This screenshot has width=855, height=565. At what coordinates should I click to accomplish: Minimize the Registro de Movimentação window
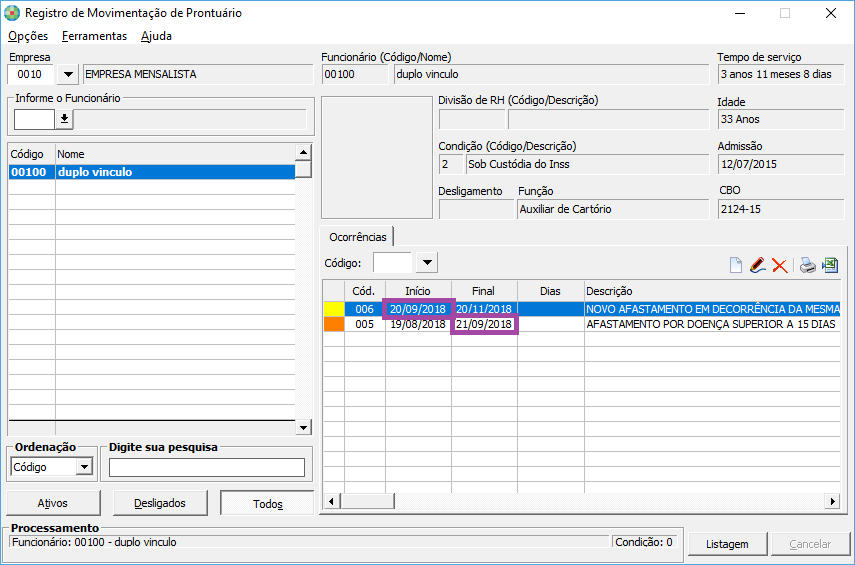point(740,13)
